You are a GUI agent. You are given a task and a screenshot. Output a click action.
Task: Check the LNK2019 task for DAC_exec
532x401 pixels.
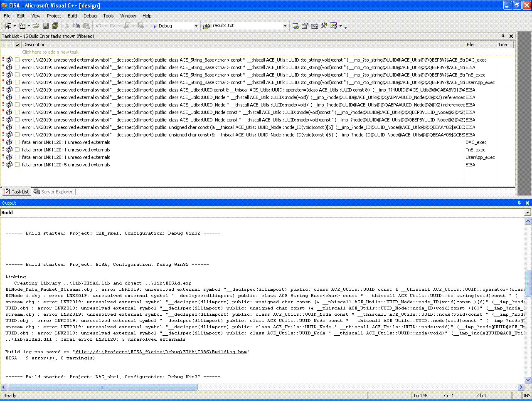click(x=17, y=60)
